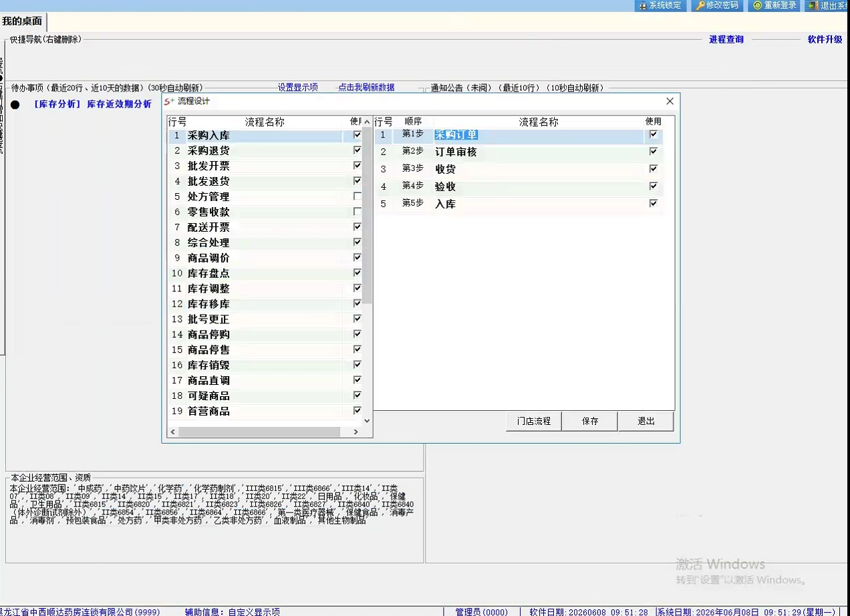
Task: Select the 商品停购 process row
Action: [265, 335]
